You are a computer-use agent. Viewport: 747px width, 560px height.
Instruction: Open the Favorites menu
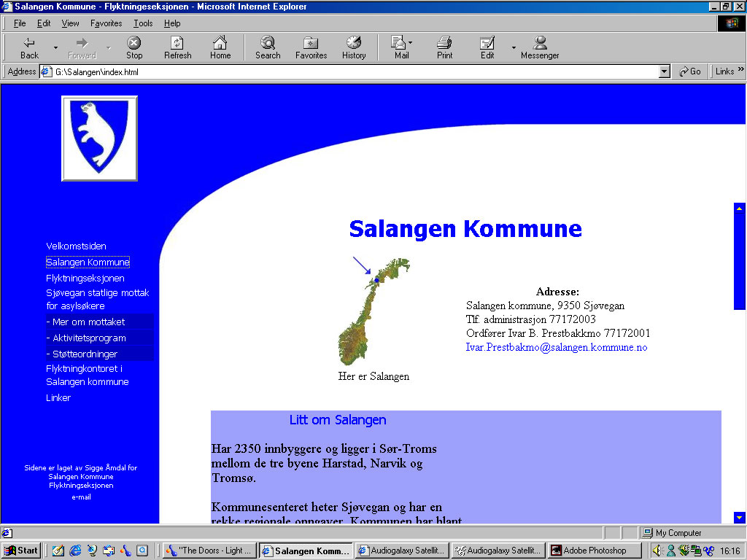pos(107,23)
